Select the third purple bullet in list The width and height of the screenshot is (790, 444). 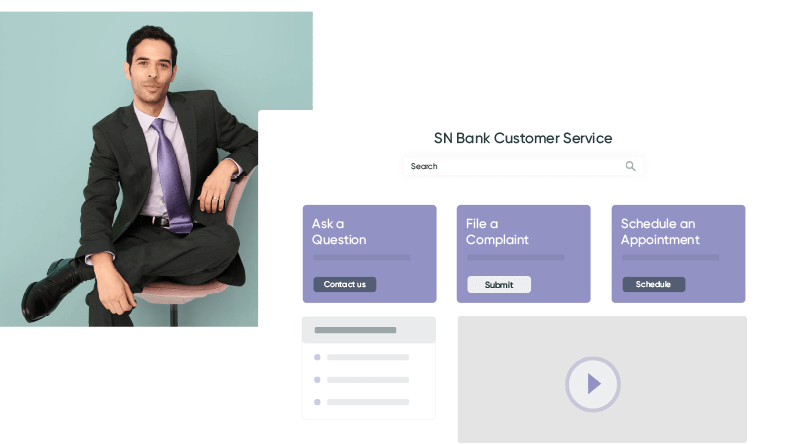[x=317, y=402]
